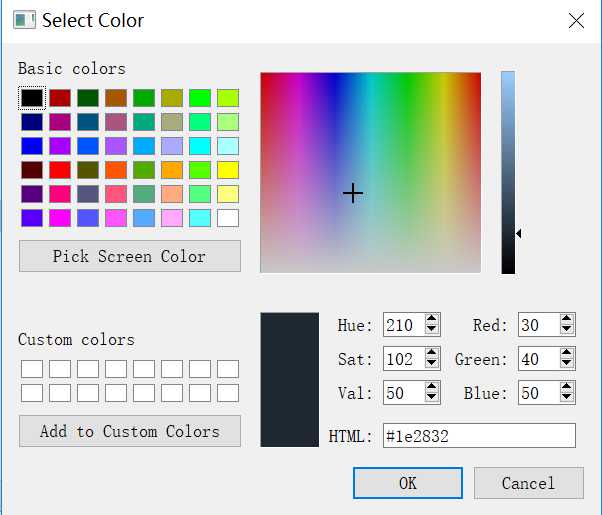Select the salmon swatch in fifth row
Screen dimensions: 602x515
pyautogui.click(x=172, y=194)
